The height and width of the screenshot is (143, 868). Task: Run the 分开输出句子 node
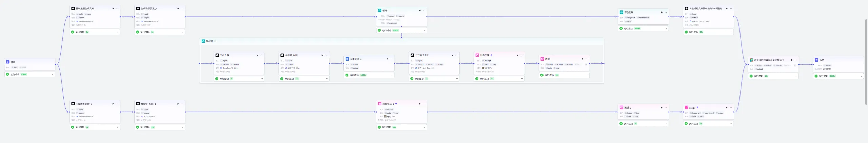(452, 55)
